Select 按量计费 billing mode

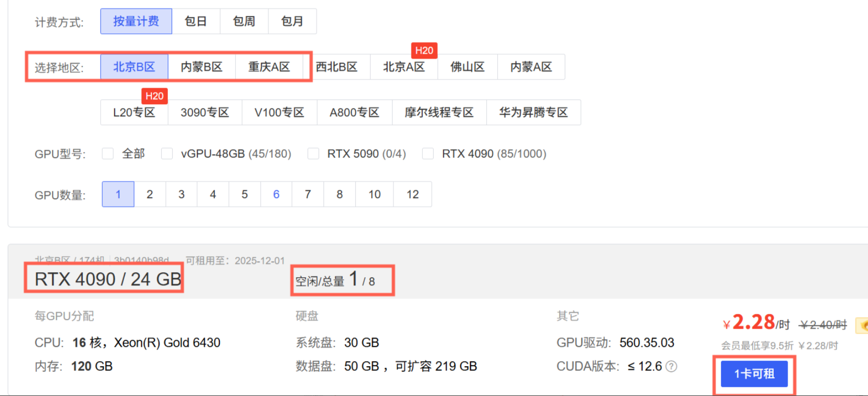tap(136, 21)
